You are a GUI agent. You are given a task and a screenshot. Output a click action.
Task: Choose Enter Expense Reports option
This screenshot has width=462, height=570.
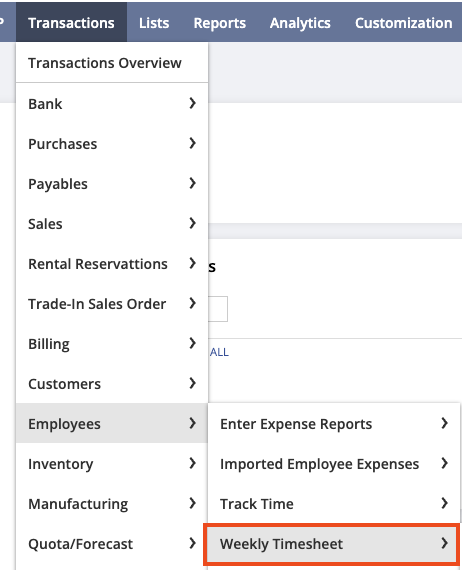pos(334,424)
